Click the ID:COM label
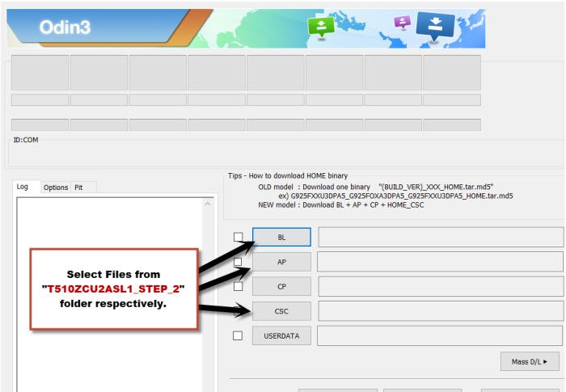The height and width of the screenshot is (392, 566). (26, 140)
